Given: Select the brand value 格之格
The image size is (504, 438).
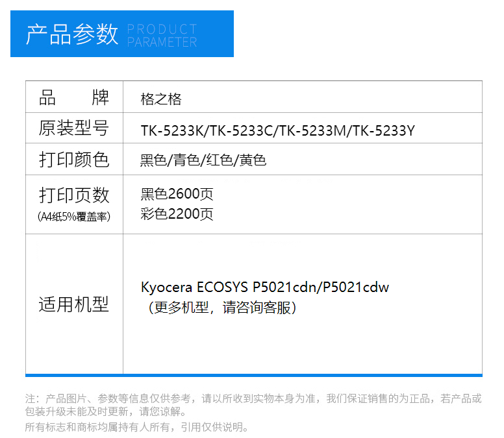Looking at the screenshot, I should click(161, 99).
